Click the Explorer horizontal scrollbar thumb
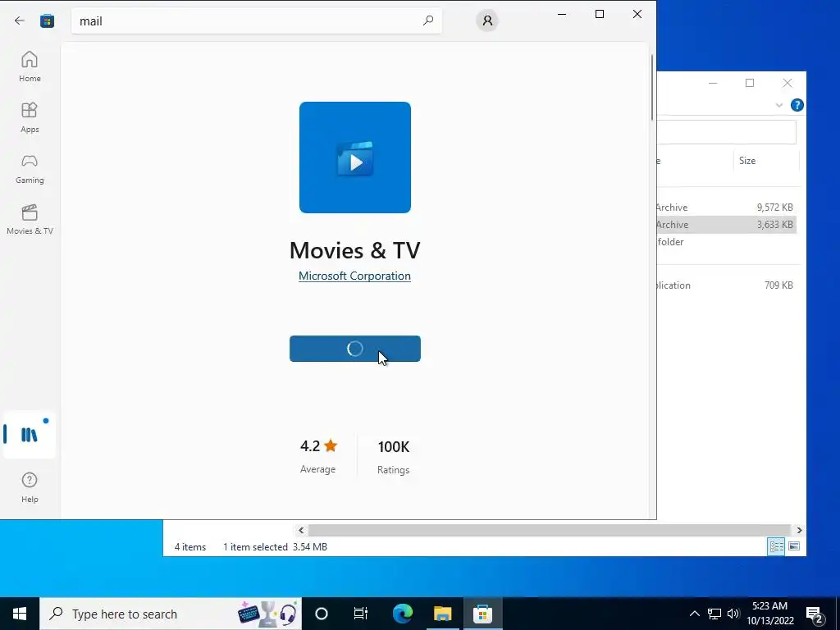 coord(549,531)
